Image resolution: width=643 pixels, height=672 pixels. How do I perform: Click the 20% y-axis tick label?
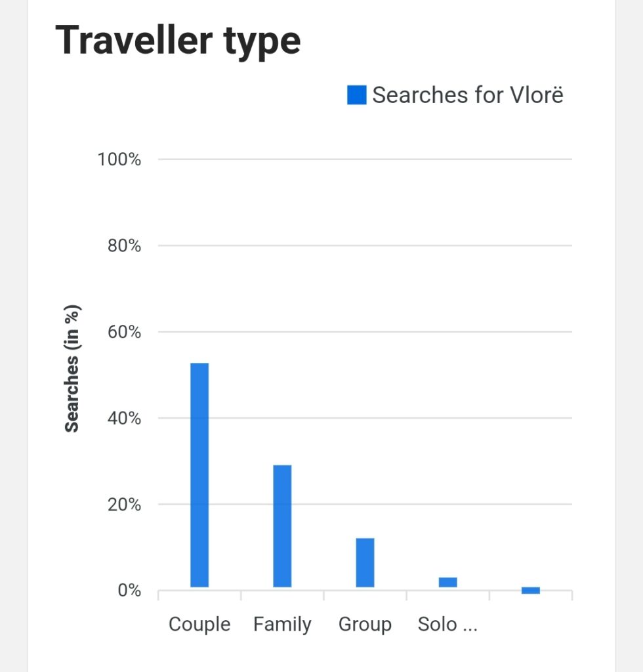(123, 505)
